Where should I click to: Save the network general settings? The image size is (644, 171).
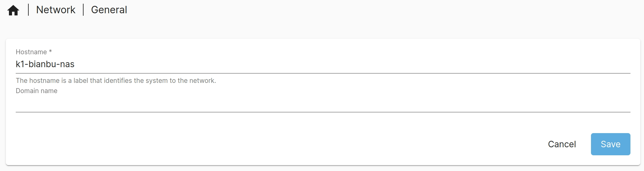pyautogui.click(x=610, y=144)
